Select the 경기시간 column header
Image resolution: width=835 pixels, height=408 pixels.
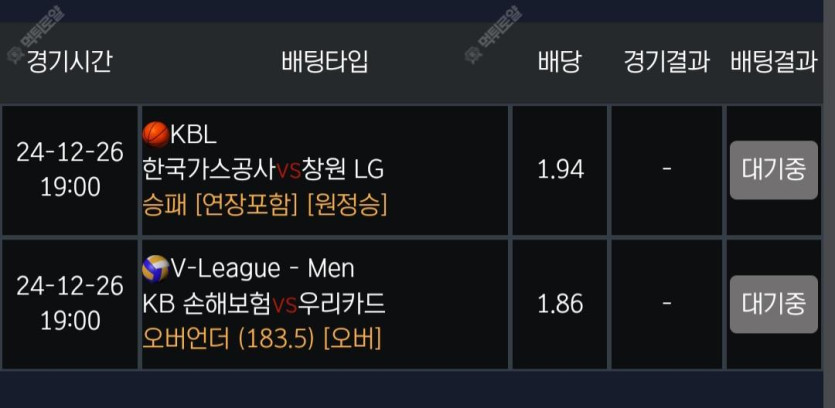pyautogui.click(x=70, y=62)
